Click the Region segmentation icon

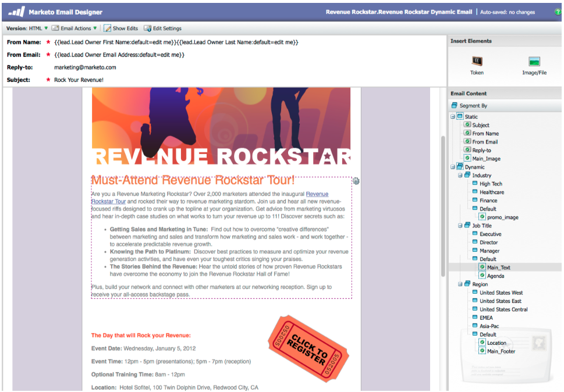(467, 283)
